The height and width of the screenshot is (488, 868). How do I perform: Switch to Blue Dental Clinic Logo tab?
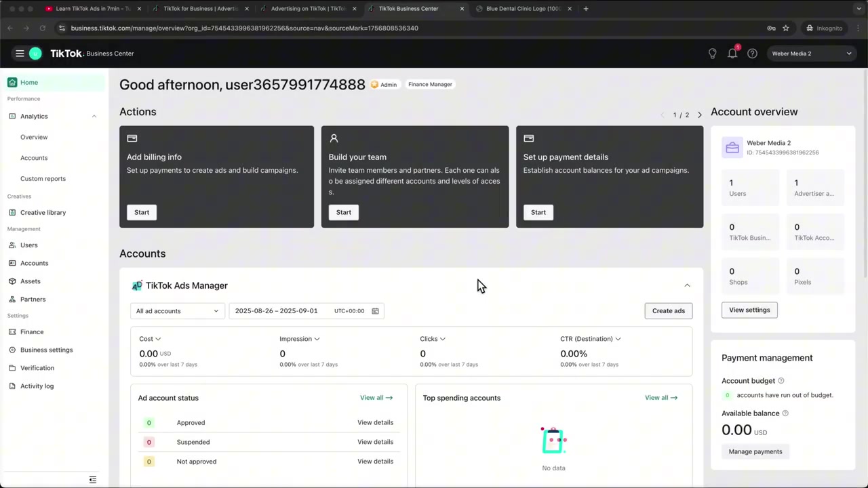[x=524, y=9]
